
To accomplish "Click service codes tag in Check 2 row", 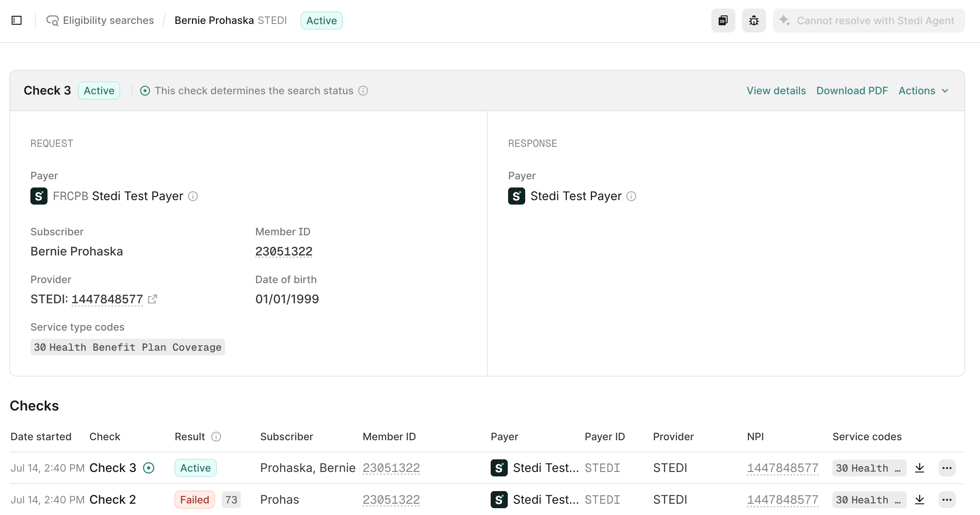I will pyautogui.click(x=869, y=499).
